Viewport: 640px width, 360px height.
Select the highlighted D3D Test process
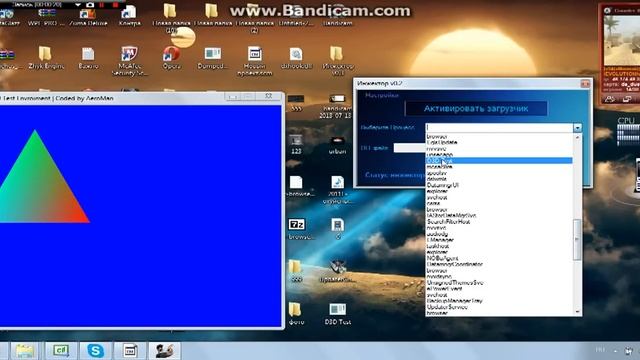[499, 161]
